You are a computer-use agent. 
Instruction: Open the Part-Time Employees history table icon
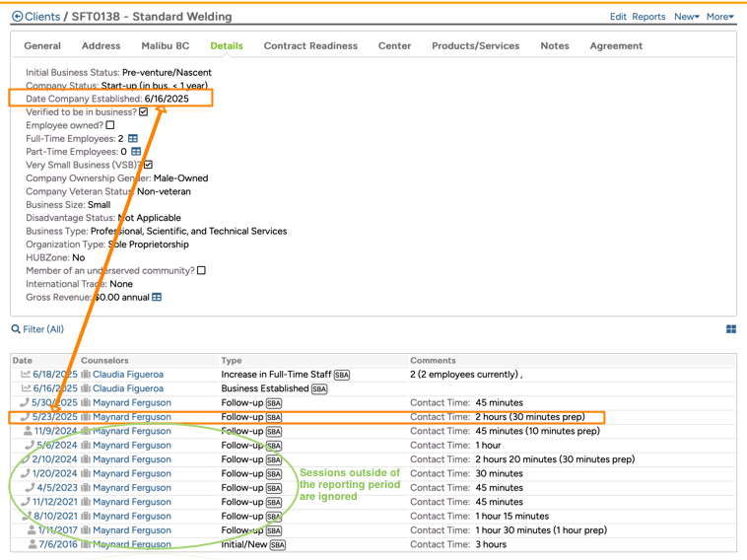[x=136, y=152]
